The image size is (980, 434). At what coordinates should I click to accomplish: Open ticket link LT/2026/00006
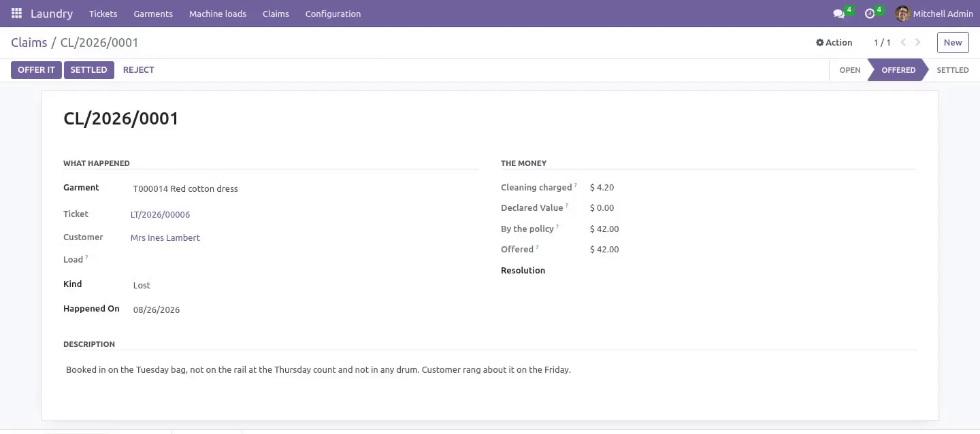[x=160, y=214]
